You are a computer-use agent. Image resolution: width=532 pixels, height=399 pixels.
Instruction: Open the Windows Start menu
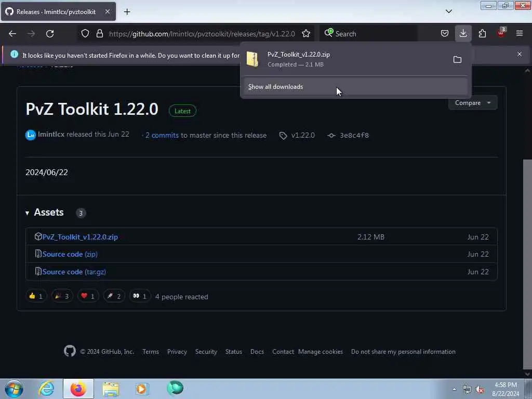pyautogui.click(x=14, y=389)
